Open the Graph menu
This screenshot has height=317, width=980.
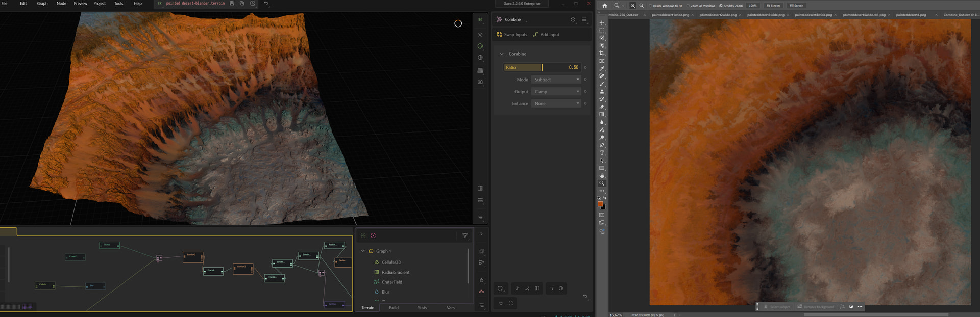point(42,4)
